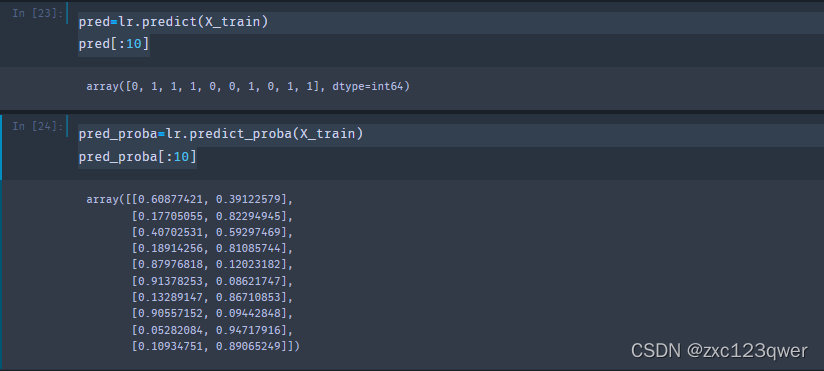Select output row 0.13289147, 0.86710853
The width and height of the screenshot is (824, 371).
coord(212,297)
